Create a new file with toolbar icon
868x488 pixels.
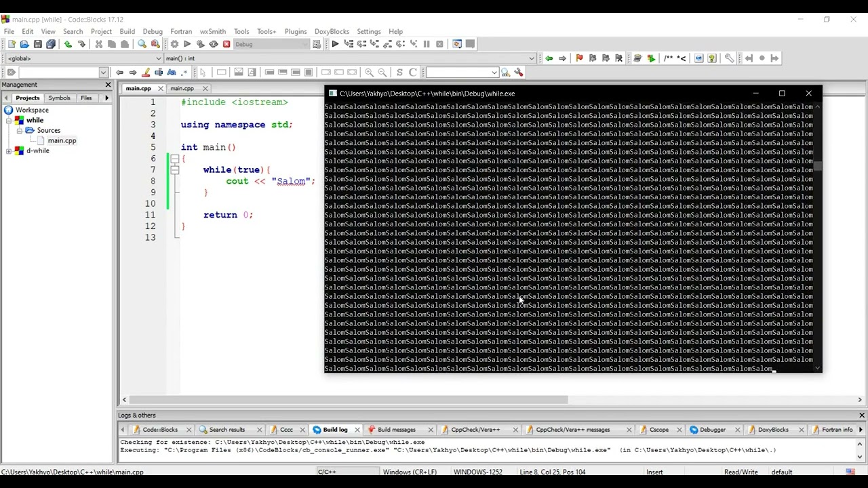click(x=12, y=44)
